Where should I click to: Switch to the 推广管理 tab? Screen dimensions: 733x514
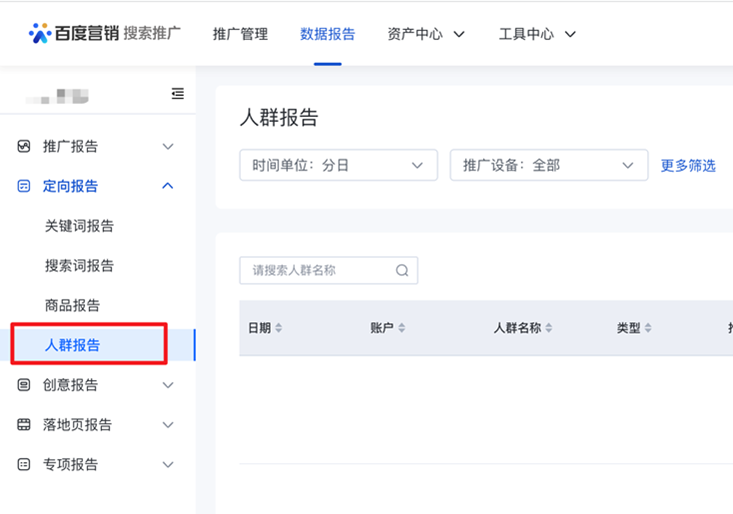tap(240, 34)
